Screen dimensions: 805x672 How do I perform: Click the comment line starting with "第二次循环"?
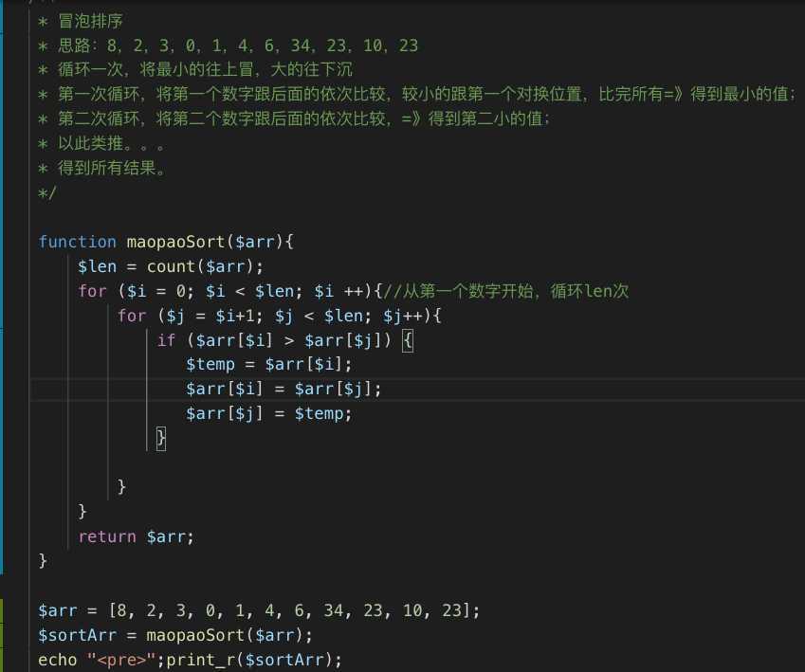click(x=294, y=118)
